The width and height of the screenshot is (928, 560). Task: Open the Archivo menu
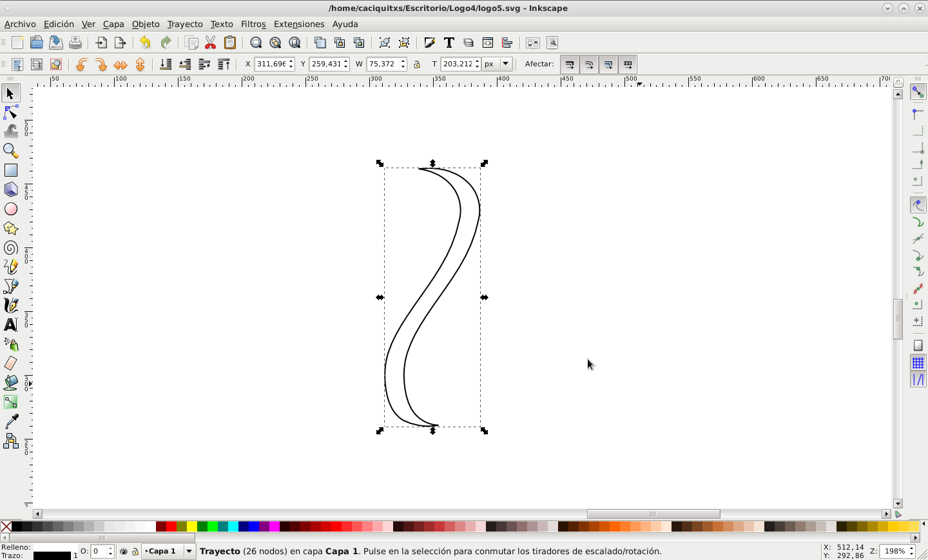pyautogui.click(x=20, y=24)
